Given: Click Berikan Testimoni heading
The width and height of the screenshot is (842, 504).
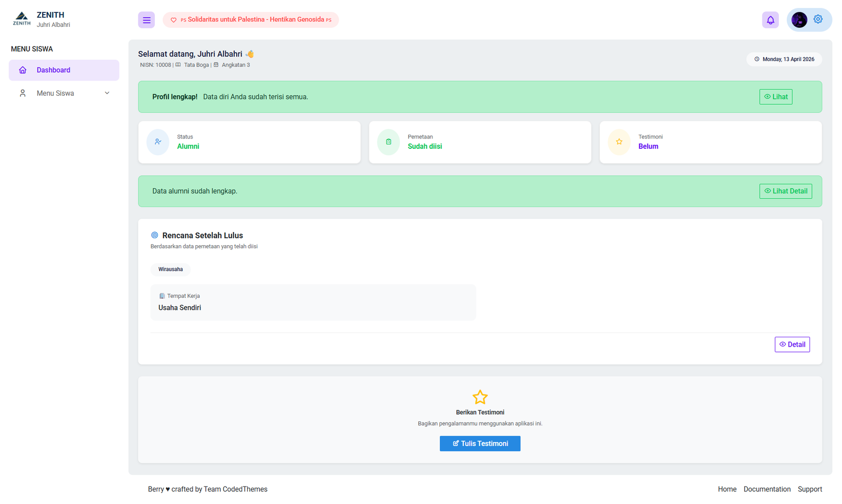Looking at the screenshot, I should tap(480, 412).
